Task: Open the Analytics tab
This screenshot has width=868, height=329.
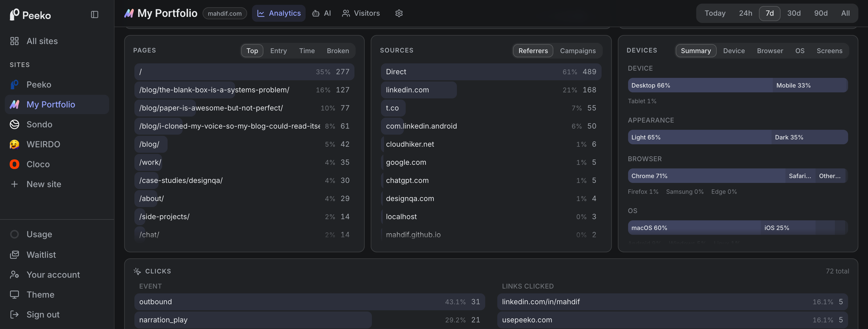Action: point(279,13)
